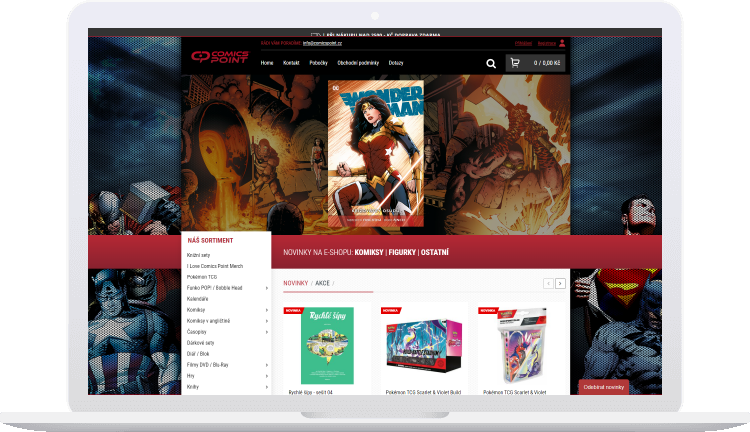Select OSTATNÍ in the novinky banner
Image resolution: width=750 pixels, height=432 pixels.
click(x=434, y=252)
